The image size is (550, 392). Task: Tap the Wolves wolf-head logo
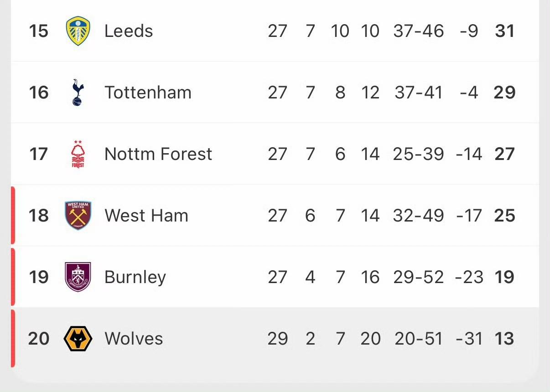tap(78, 339)
